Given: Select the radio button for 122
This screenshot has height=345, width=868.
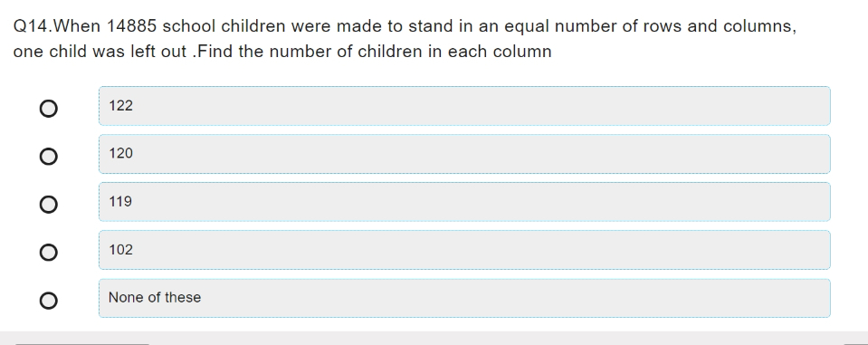Looking at the screenshot, I should pos(48,109).
